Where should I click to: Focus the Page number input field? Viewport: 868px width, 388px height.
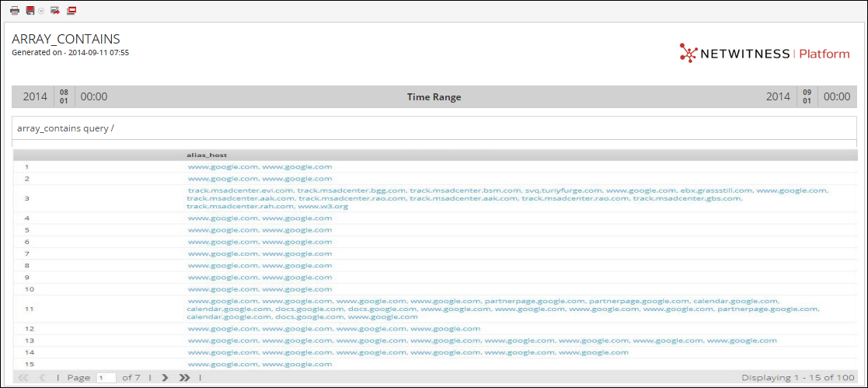(x=106, y=377)
